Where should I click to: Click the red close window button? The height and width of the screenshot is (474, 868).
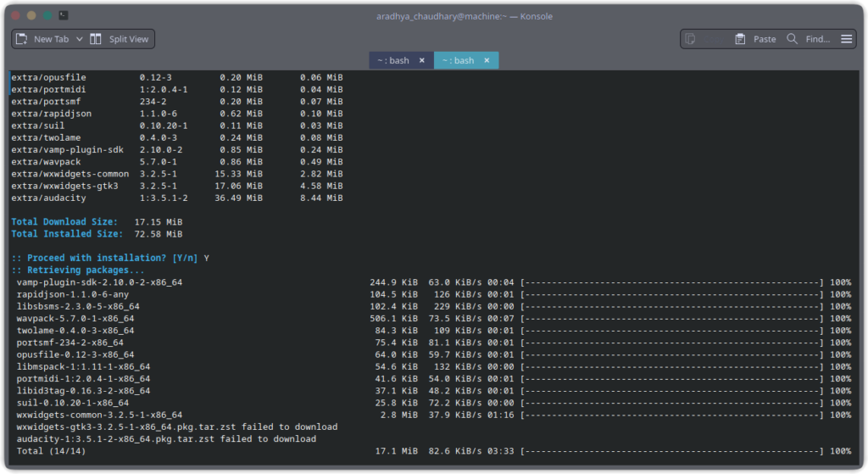pos(16,15)
